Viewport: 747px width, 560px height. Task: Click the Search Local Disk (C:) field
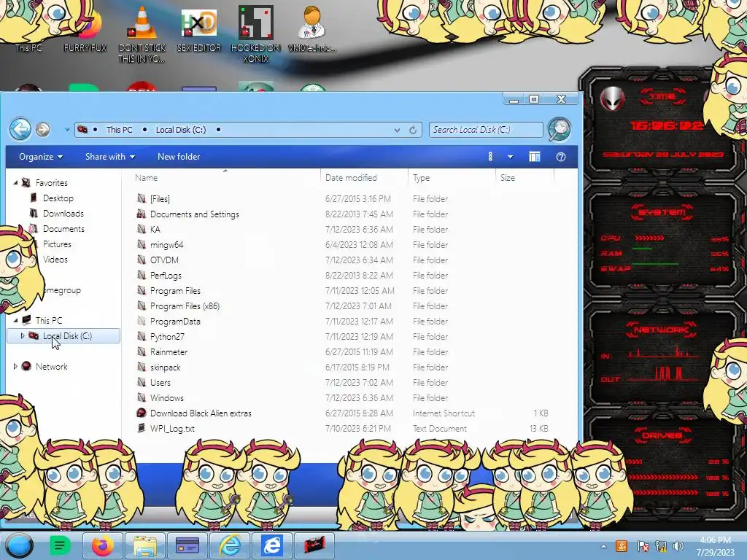[x=485, y=130]
